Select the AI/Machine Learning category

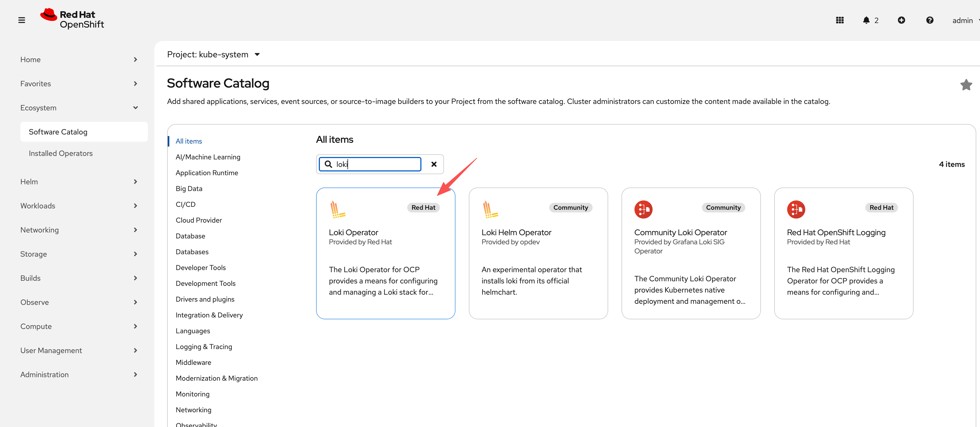[x=208, y=157]
